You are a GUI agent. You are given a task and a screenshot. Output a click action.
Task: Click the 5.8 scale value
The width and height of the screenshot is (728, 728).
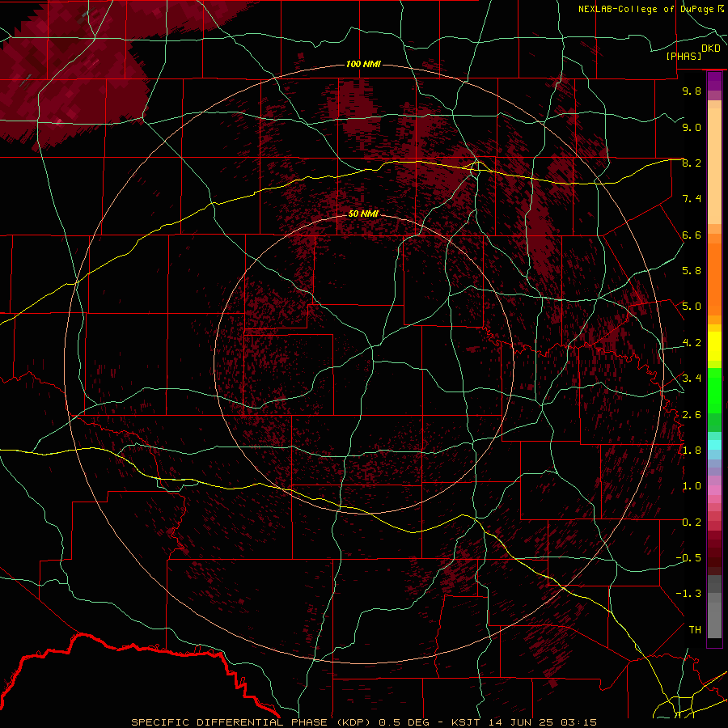pyautogui.click(x=692, y=271)
